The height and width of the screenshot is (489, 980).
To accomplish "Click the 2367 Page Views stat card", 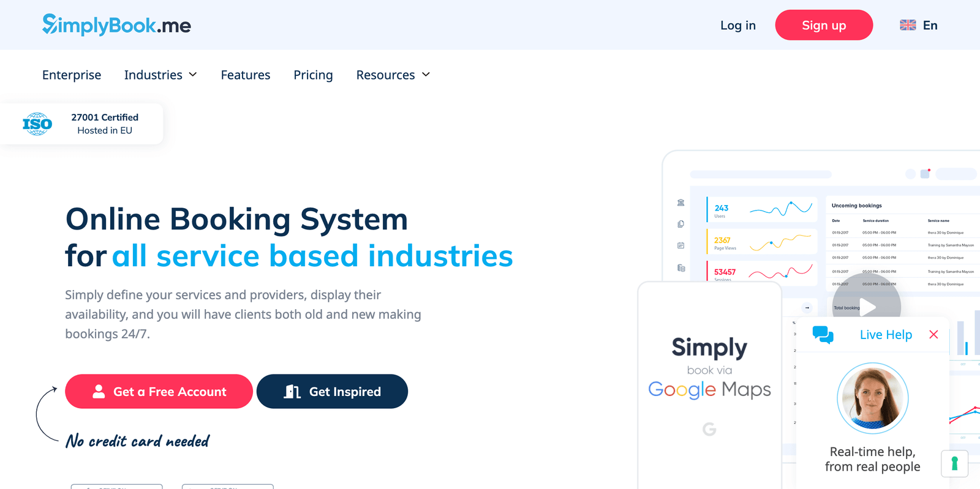I will click(762, 241).
